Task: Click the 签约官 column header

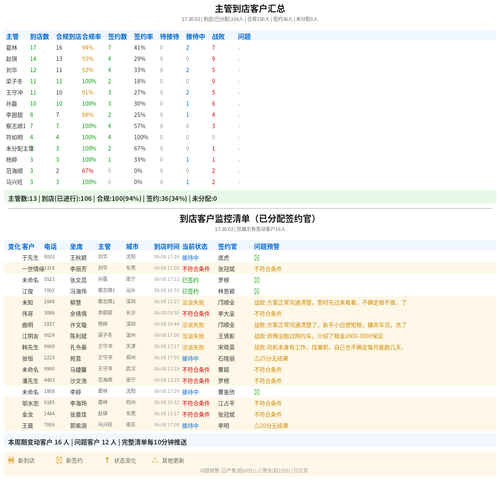Action: click(x=227, y=247)
